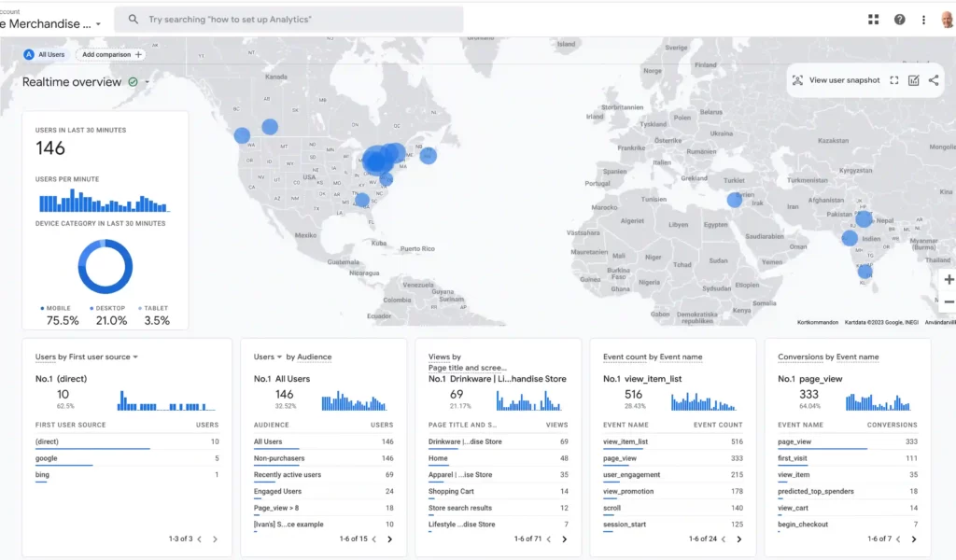Screen dimensions: 956x560
Task: Click the customize report icon
Action: pos(914,80)
